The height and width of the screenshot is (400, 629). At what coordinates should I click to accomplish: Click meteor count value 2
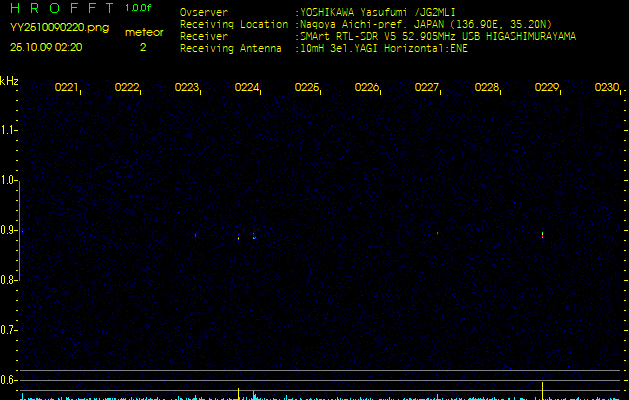click(143, 47)
